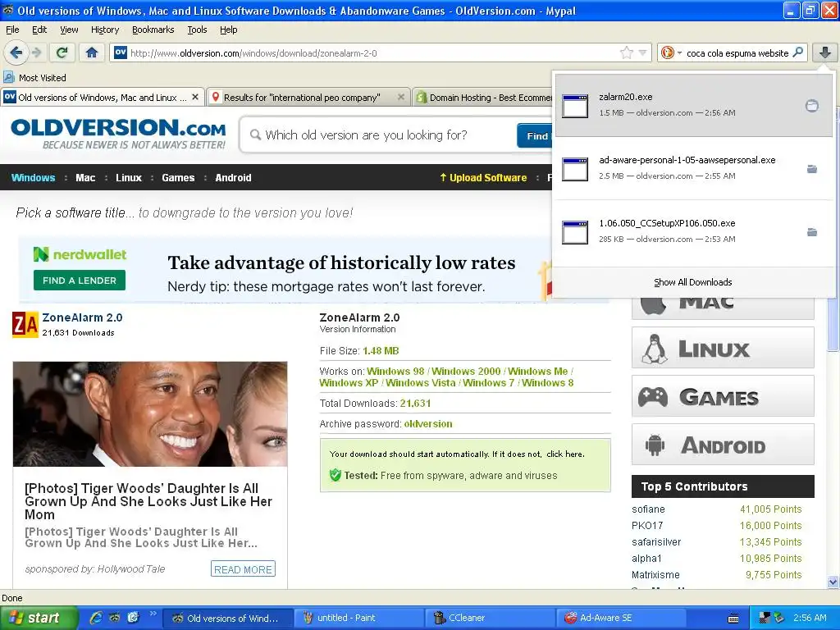
Task: Open the Windows Start menu
Action: [x=38, y=618]
